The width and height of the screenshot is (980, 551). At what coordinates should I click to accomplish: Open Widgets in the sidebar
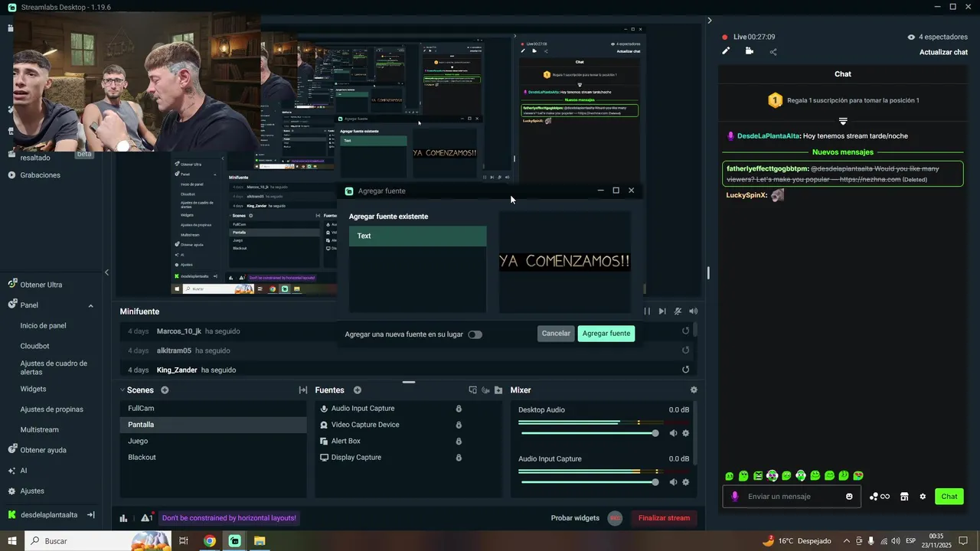(33, 389)
